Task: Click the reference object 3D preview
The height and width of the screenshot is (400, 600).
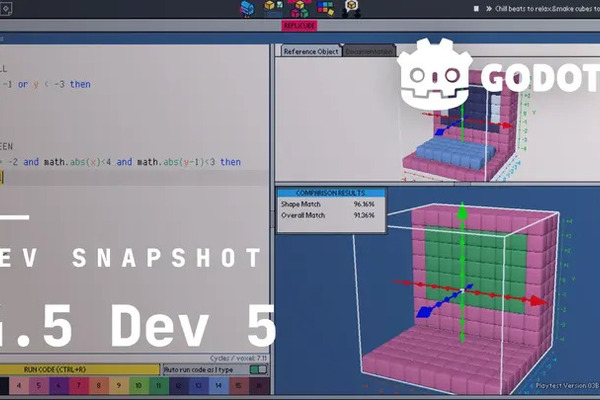Action: click(x=460, y=120)
